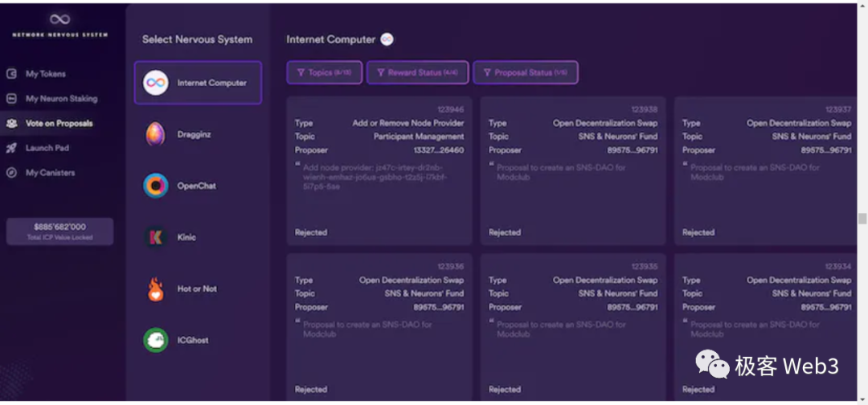Click 'Rejected' status on proposal 123938

505,232
